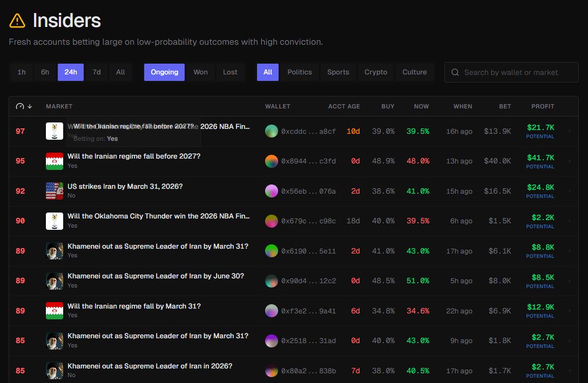Click the $40.0K bet amount

497,161
